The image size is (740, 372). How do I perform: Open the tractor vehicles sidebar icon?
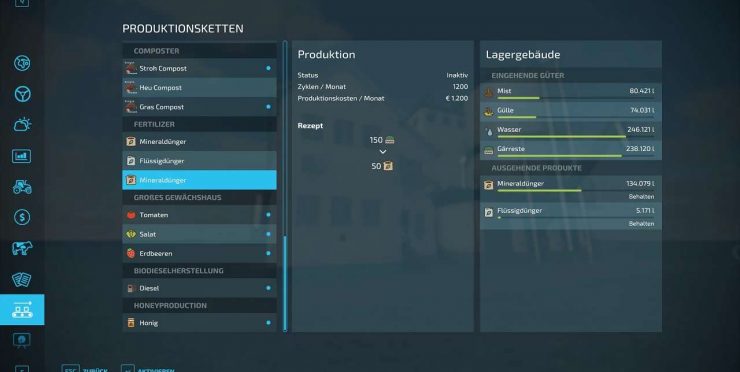click(x=22, y=187)
